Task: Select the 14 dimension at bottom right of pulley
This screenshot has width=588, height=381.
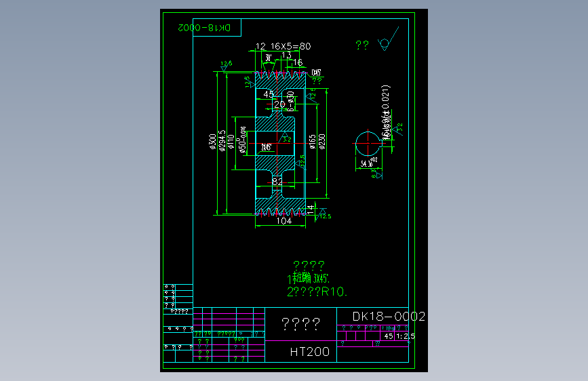Action: (311, 209)
